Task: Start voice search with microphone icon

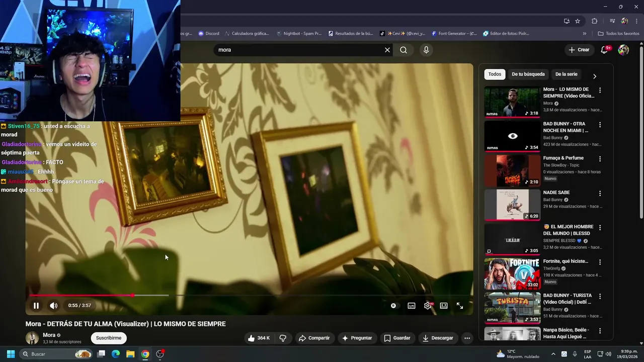Action: click(426, 50)
